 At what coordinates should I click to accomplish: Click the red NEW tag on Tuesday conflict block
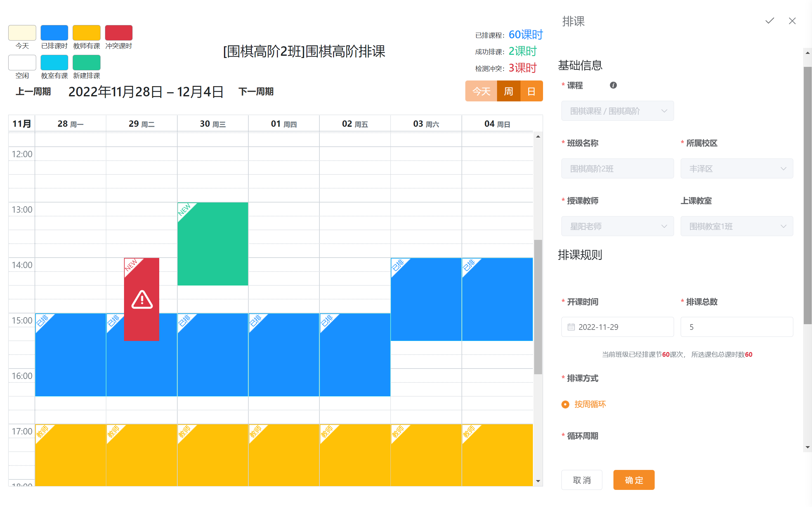point(131,265)
